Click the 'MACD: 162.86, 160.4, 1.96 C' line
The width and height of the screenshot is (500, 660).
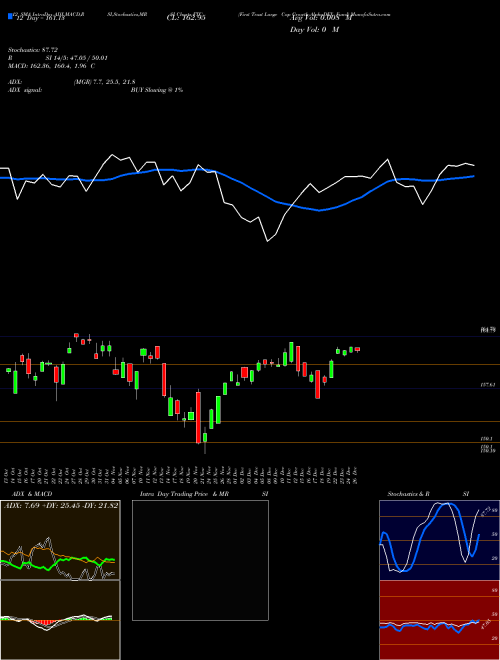[x=51, y=66]
